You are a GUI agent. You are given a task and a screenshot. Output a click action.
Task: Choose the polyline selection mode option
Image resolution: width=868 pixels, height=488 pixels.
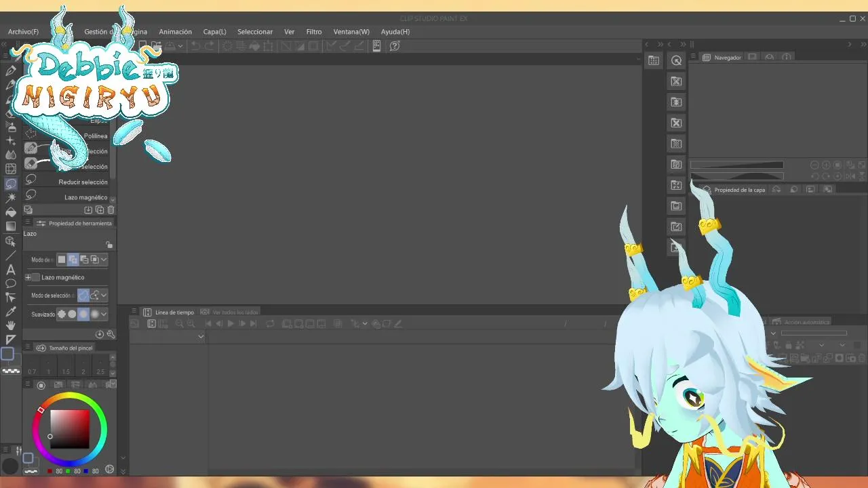point(95,296)
